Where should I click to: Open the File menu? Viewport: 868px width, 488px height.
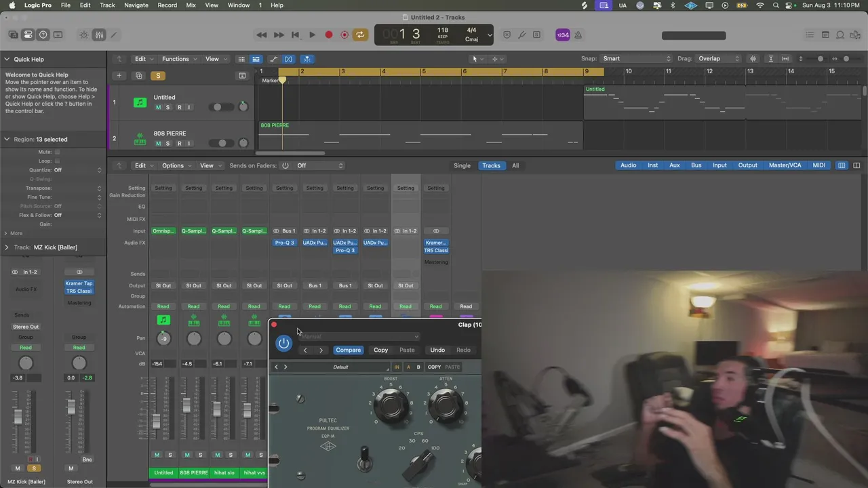point(66,5)
